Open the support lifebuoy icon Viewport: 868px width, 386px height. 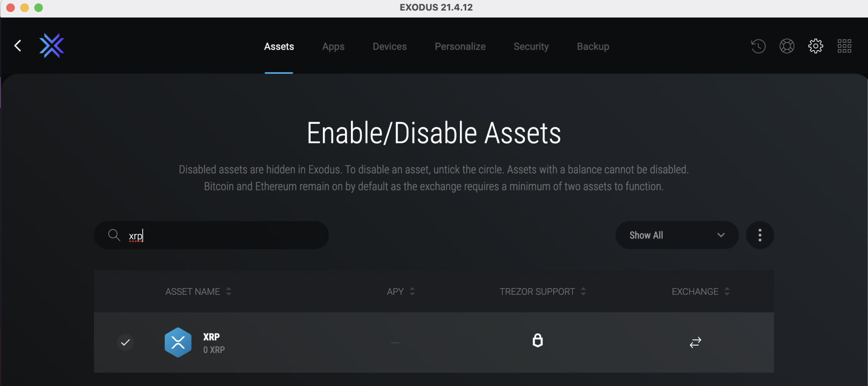click(787, 46)
